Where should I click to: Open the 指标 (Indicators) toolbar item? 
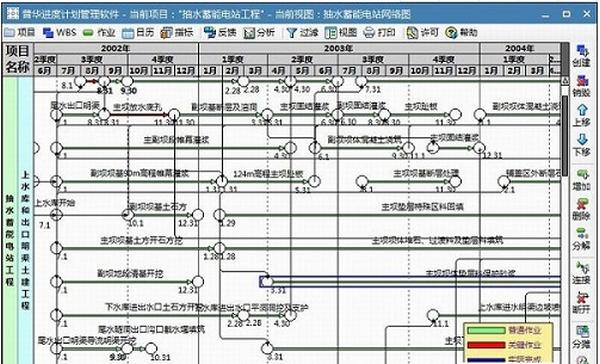point(177,33)
